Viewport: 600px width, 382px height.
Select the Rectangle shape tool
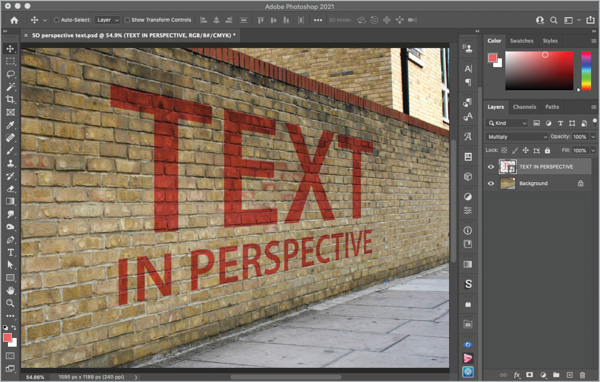pyautogui.click(x=10, y=278)
